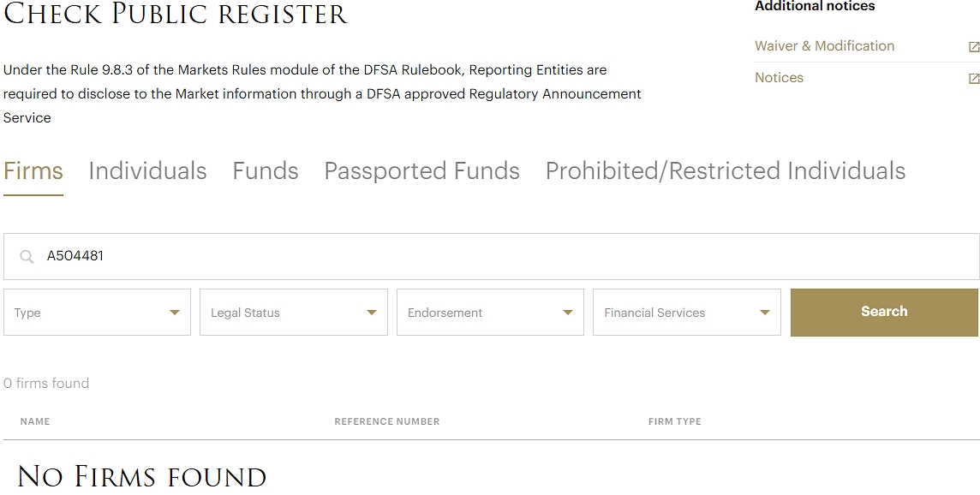The height and width of the screenshot is (495, 980).
Task: Click the magnifier icon in search field
Action: click(27, 257)
